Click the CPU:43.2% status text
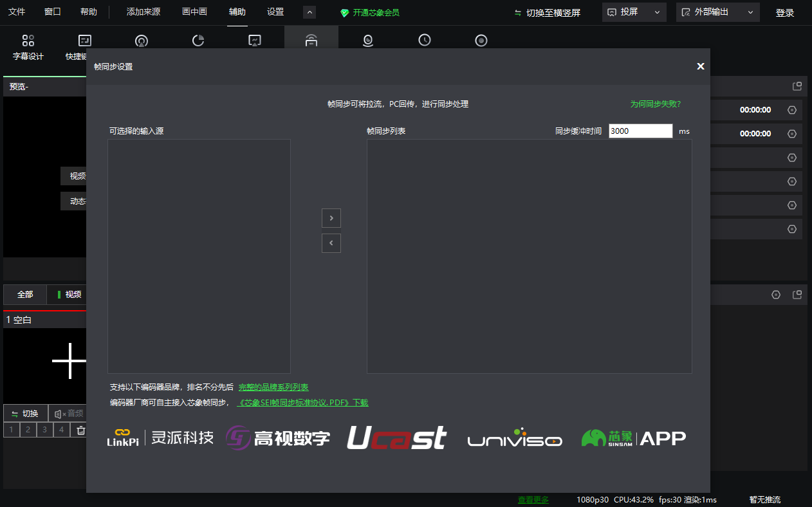Image resolution: width=812 pixels, height=507 pixels. [634, 500]
